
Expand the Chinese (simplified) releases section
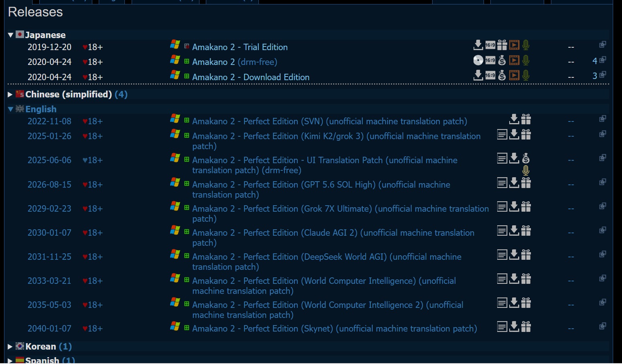(10, 95)
